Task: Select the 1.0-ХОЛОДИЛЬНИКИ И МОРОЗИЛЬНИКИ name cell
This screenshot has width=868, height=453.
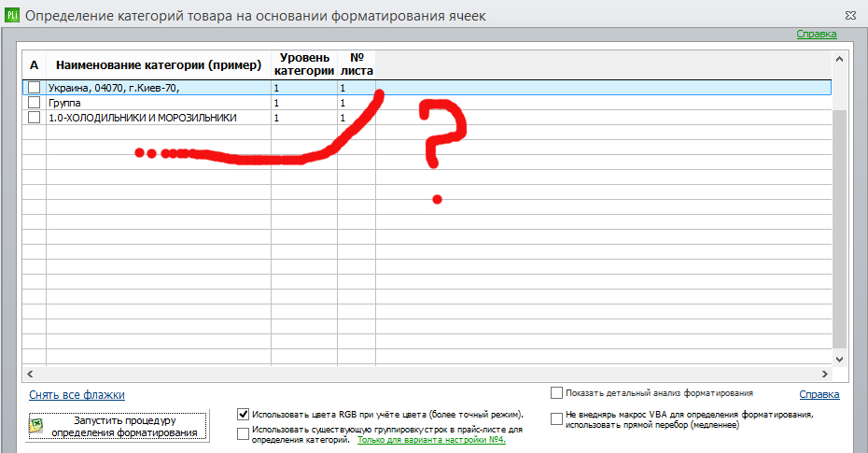Action: [x=159, y=118]
